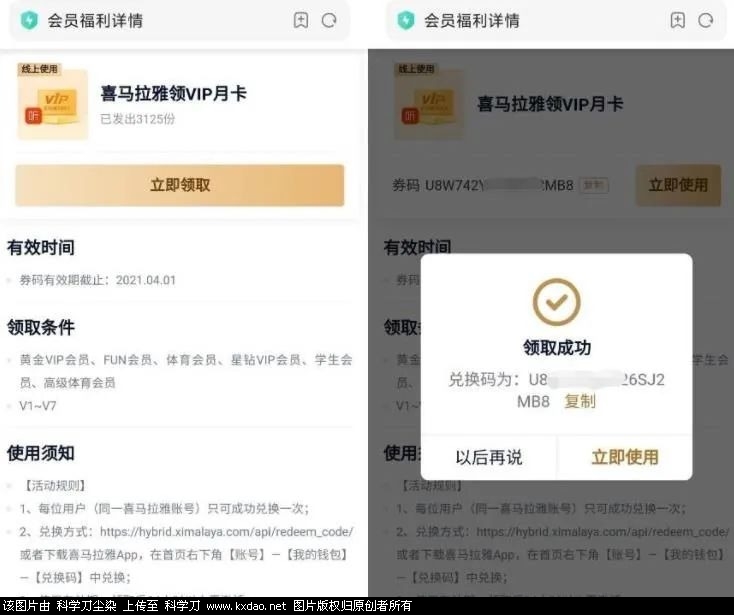Click the green shield icon in left screen
This screenshot has height=615, width=734.
29,20
